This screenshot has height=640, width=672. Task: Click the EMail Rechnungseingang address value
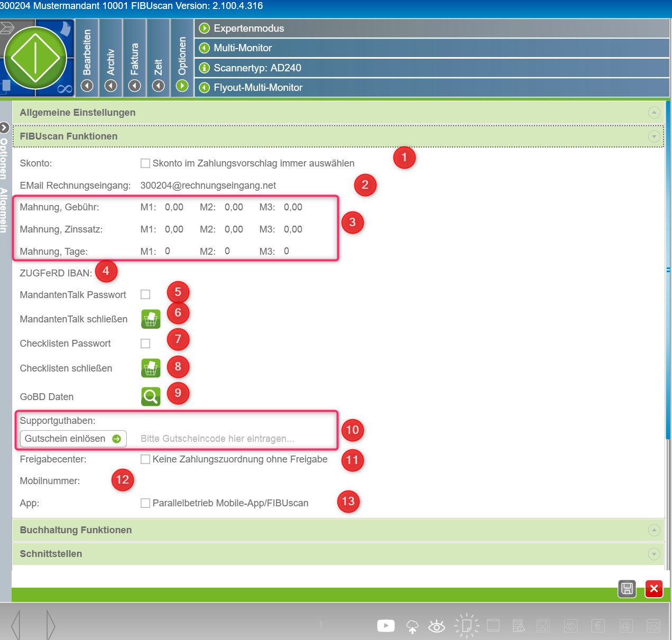pos(208,185)
